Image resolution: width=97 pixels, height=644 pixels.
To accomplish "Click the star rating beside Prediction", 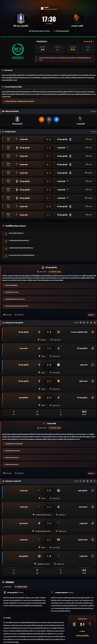I will [88, 42].
